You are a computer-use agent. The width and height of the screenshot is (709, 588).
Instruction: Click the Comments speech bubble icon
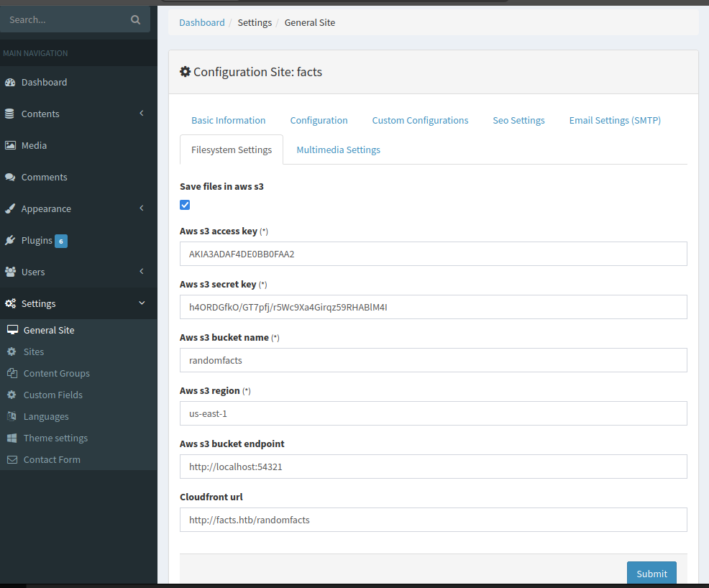(x=10, y=177)
